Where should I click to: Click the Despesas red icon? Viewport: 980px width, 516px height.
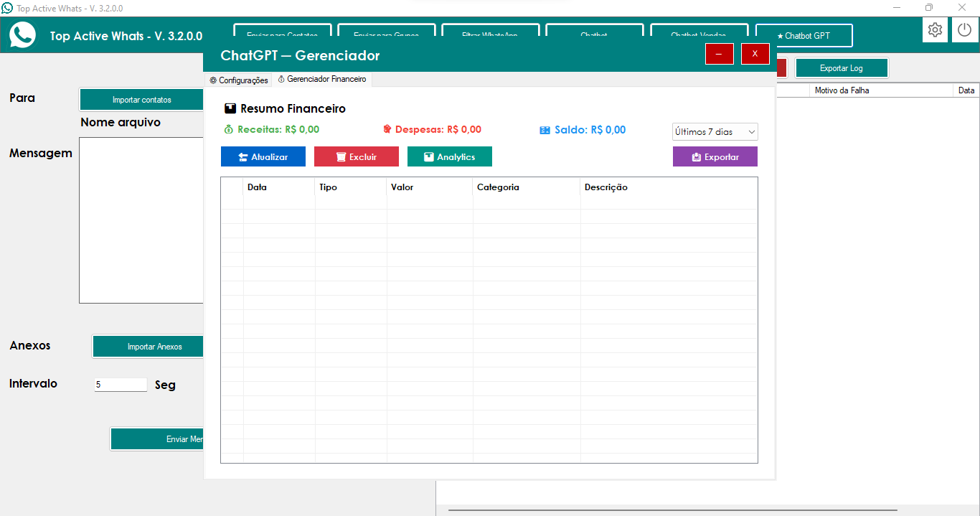point(387,130)
